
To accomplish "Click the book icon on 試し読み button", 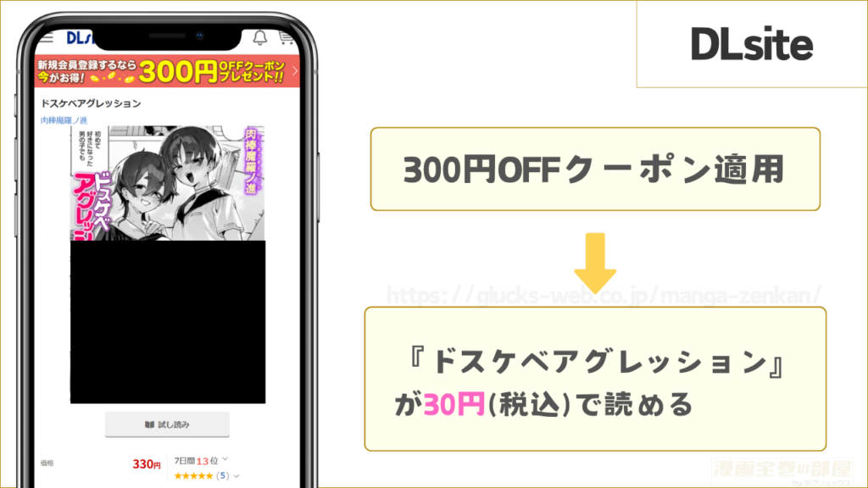I will click(149, 424).
